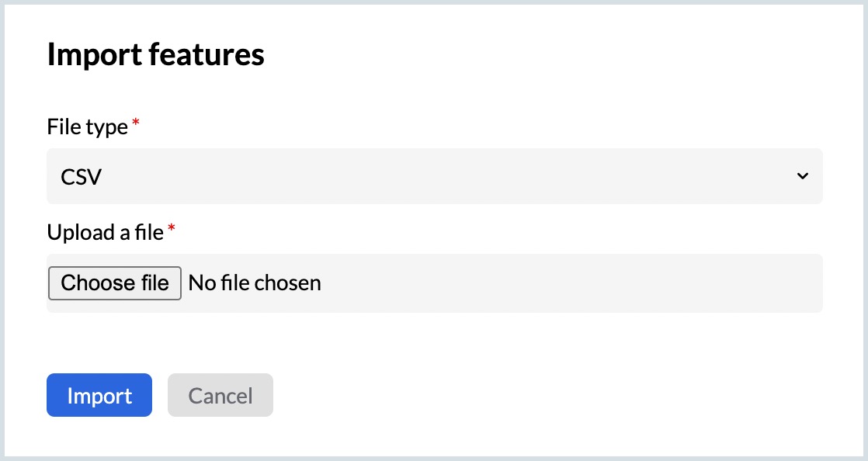
Task: Click the red asterisk beside Upload a file
Action: (x=172, y=229)
